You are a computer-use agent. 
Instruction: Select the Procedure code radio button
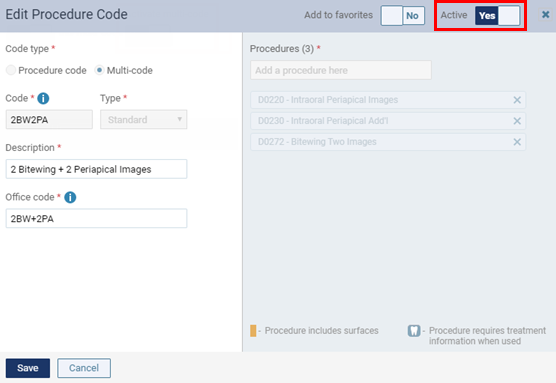(x=11, y=70)
